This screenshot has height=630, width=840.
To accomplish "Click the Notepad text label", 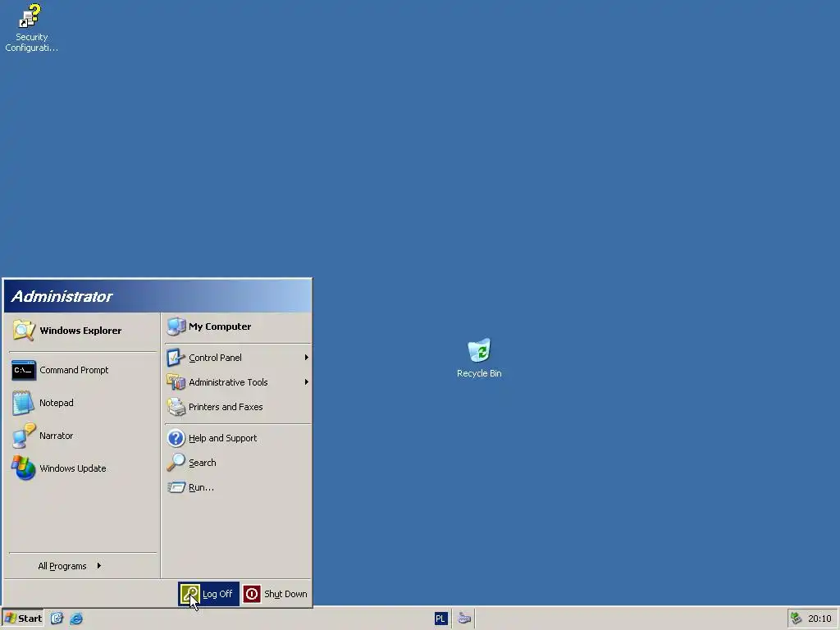I will coord(57,403).
